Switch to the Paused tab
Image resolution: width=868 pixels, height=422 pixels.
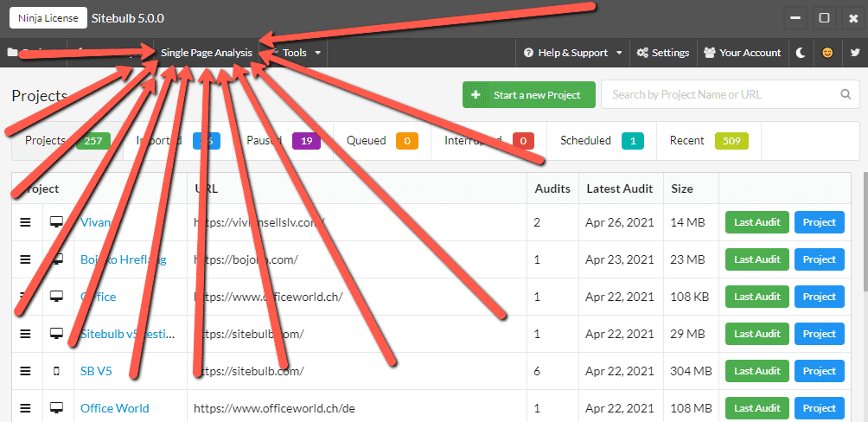click(x=283, y=141)
